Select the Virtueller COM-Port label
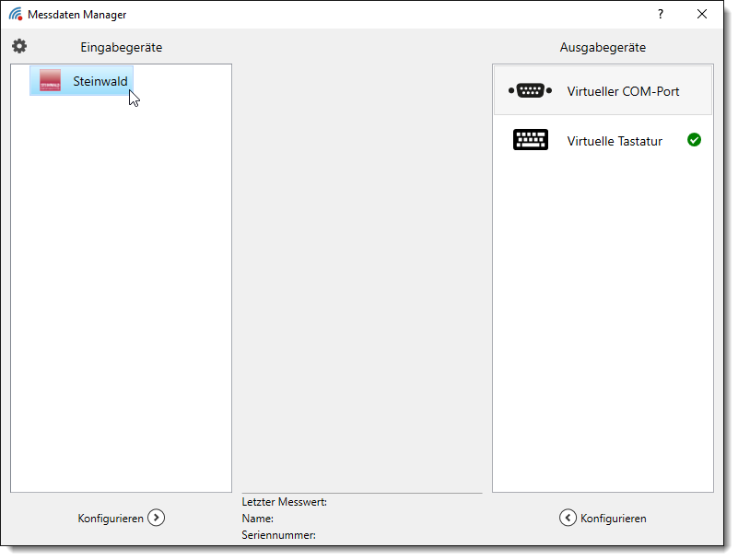Screen dimensions: 738x560 tap(623, 91)
